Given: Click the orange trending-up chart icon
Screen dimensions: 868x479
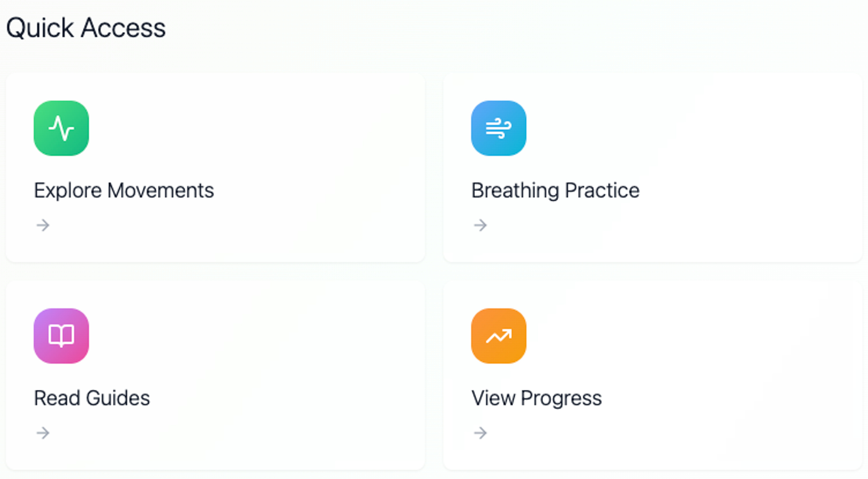Looking at the screenshot, I should point(499,336).
